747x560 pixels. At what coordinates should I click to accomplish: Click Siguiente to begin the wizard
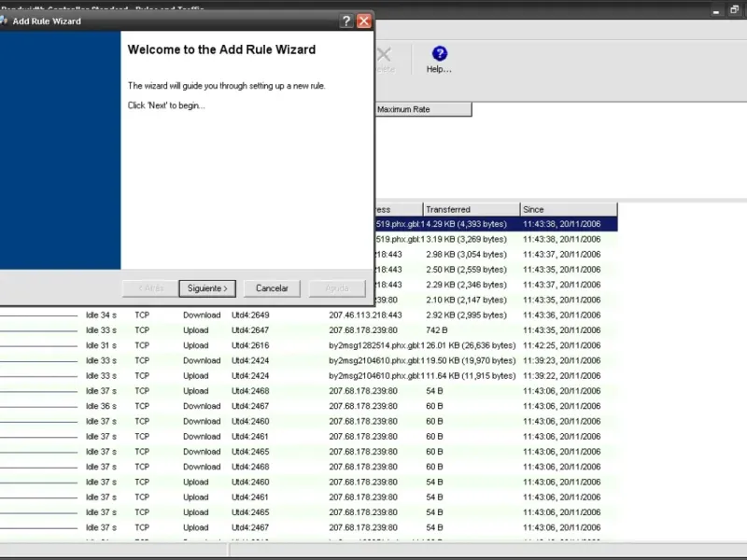coord(207,288)
